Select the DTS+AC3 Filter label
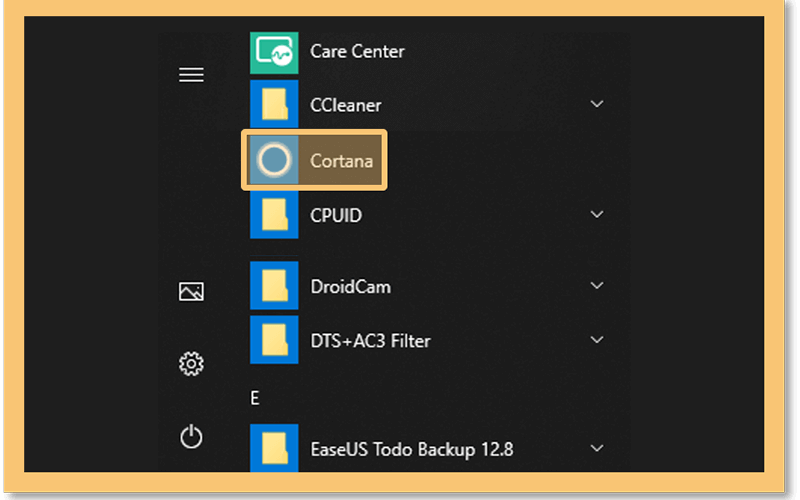Screen dimensions: 800x500 [370, 341]
